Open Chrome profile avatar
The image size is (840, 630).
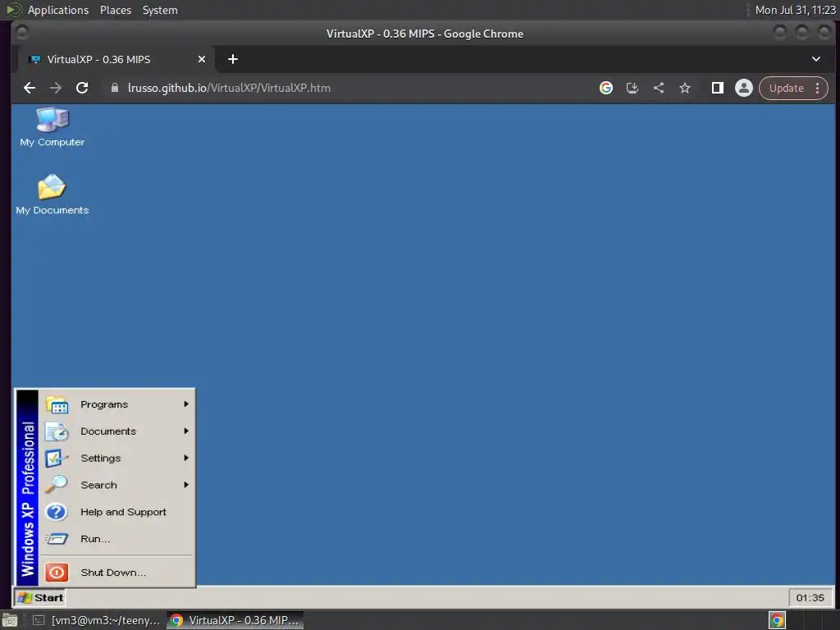[743, 88]
